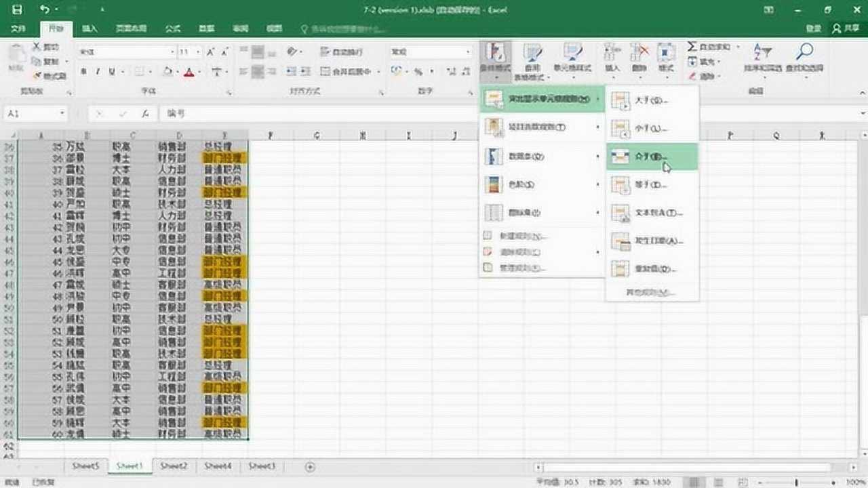Click the Borders icon in the font group
The width and height of the screenshot is (868, 488).
138,71
